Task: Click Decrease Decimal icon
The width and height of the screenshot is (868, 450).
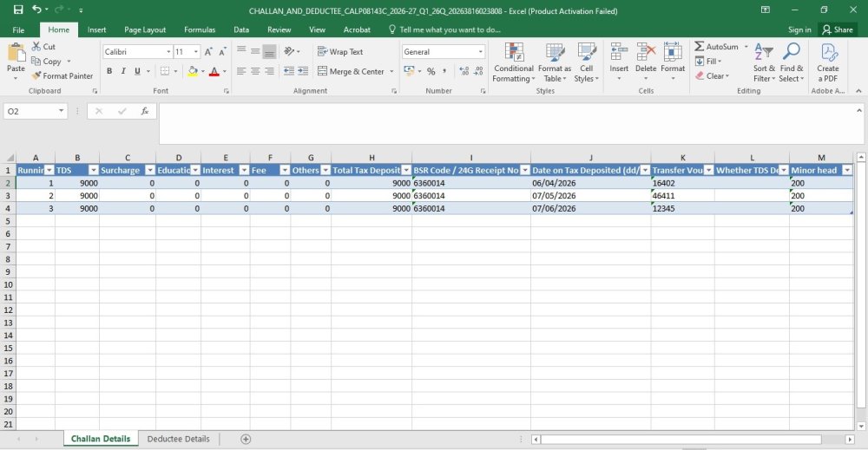Action: coord(479,71)
